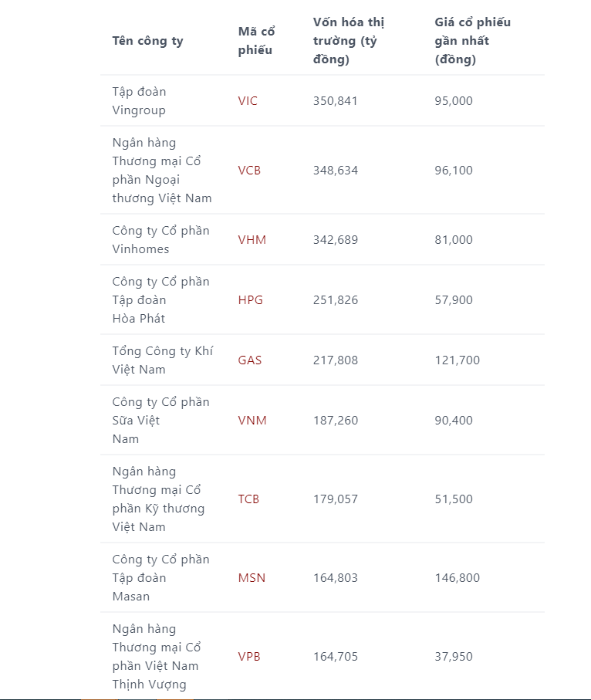Open the HPG stock ticker link
The image size is (591, 700).
[251, 300]
